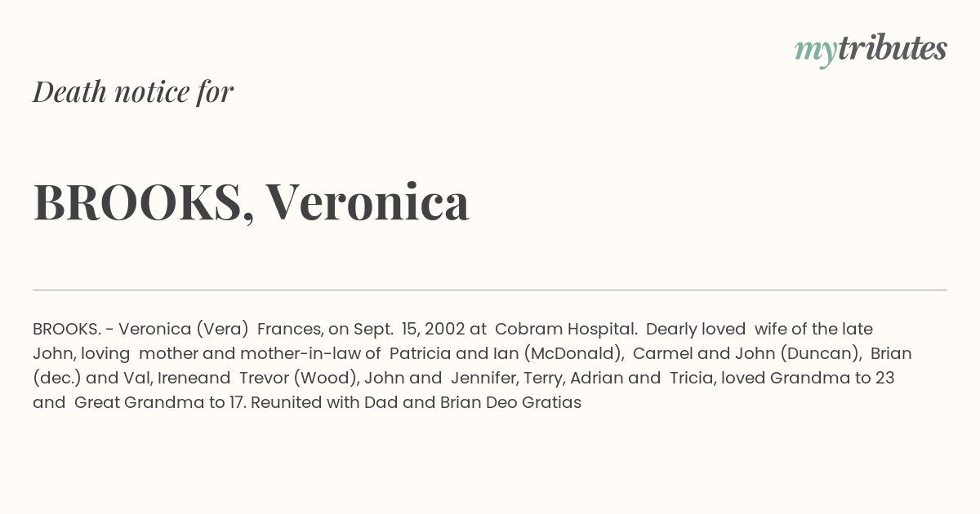Click the "tributes" part of the logo
Viewport: 980px width, 514px height.
pos(892,49)
